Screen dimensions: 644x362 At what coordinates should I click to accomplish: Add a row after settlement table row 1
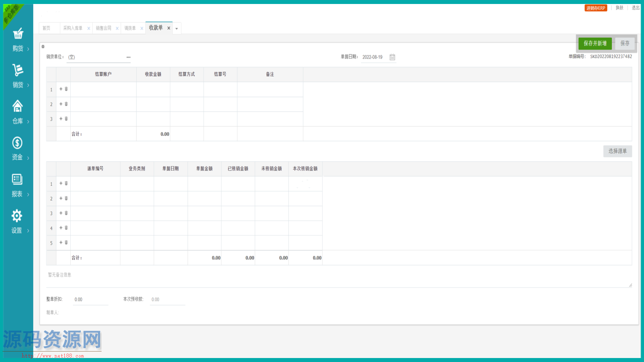[61, 89]
